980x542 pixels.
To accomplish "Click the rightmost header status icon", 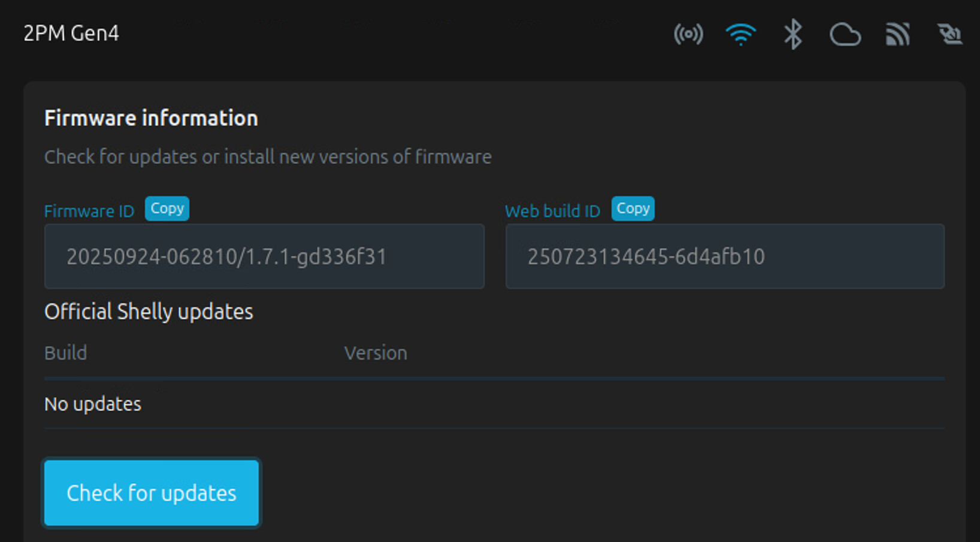I will point(949,34).
